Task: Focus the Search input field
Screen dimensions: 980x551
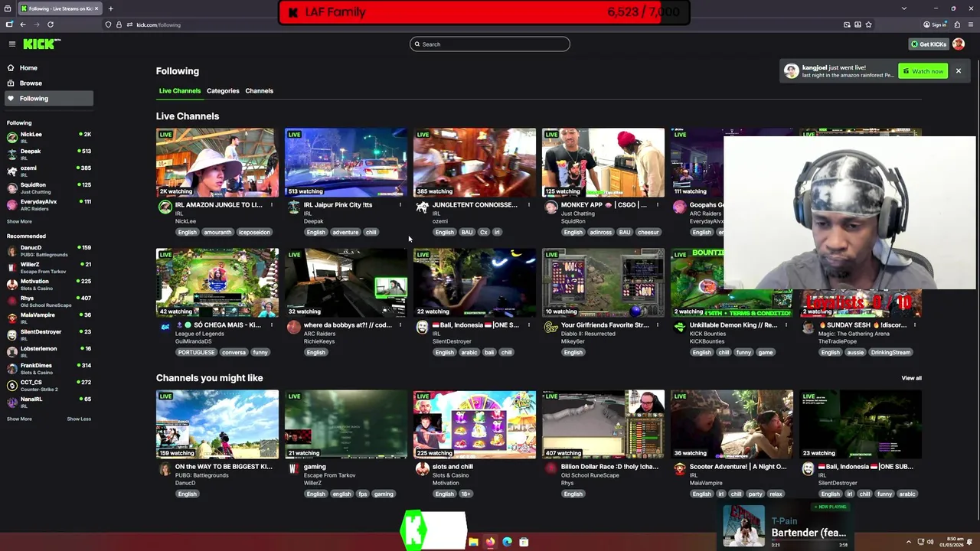Action: [x=490, y=44]
